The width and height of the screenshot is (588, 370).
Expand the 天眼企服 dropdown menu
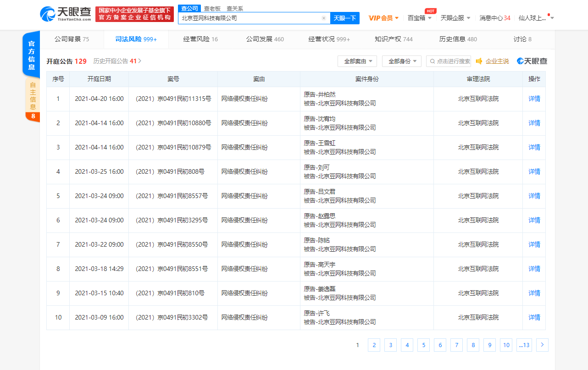[455, 18]
